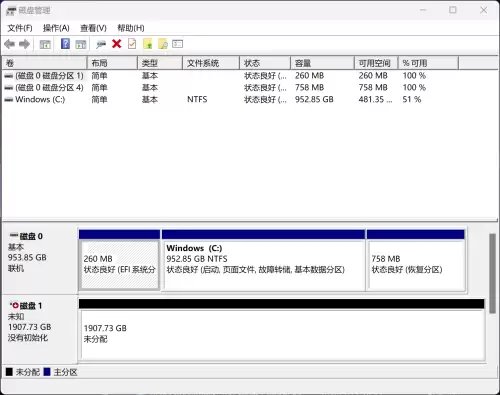Viewport: 500px width, 395px height.
Task: Click the 磁盘 0 disk icon
Action: (14, 236)
